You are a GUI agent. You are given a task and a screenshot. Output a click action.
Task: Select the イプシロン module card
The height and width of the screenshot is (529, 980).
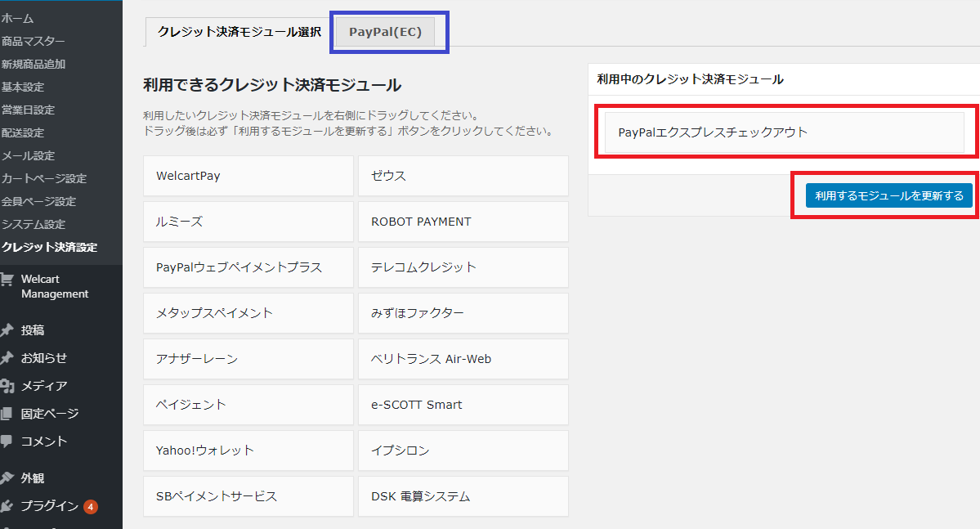(463, 451)
